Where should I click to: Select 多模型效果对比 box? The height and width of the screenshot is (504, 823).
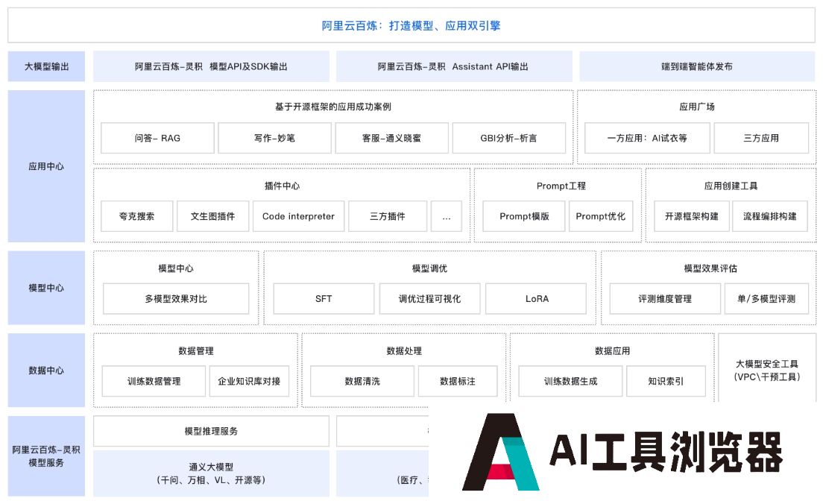[176, 299]
